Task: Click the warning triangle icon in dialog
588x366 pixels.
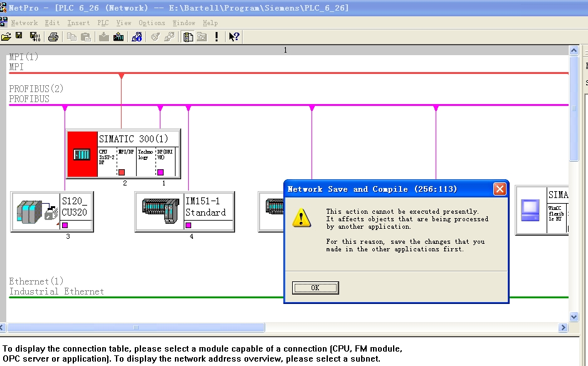Action: click(x=302, y=218)
